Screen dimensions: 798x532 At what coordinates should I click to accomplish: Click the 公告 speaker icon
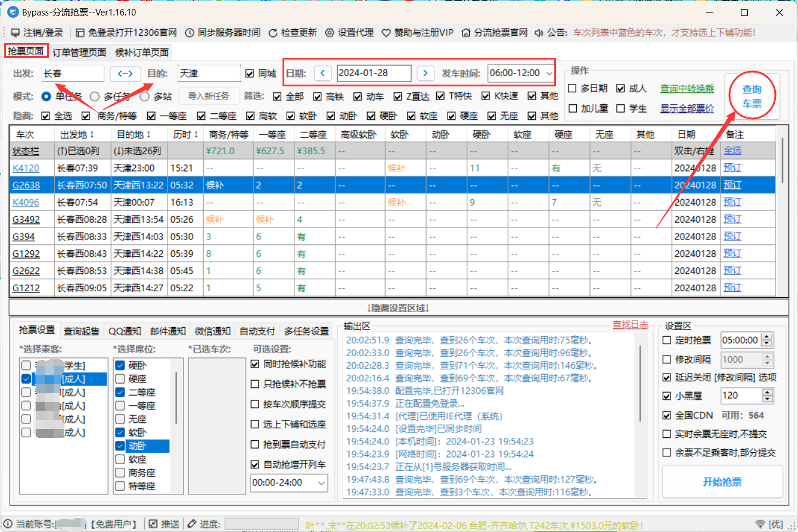[x=539, y=33]
